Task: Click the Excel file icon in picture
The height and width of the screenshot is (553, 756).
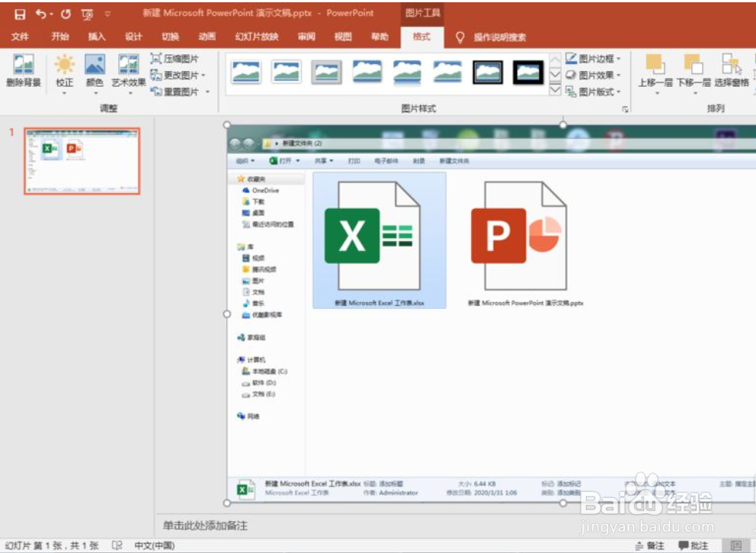Action: (x=373, y=236)
